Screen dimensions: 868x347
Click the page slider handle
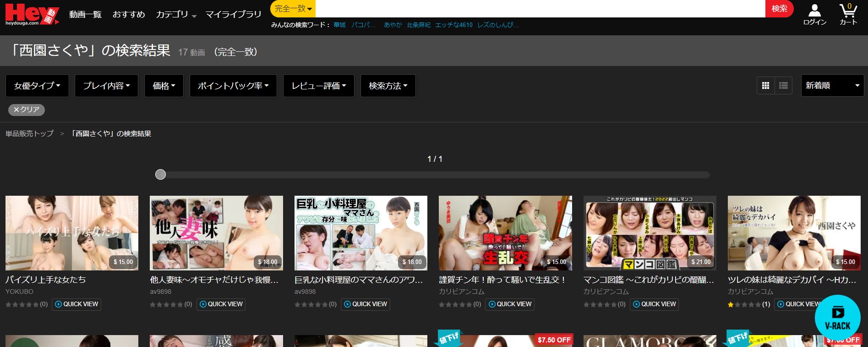(x=160, y=175)
